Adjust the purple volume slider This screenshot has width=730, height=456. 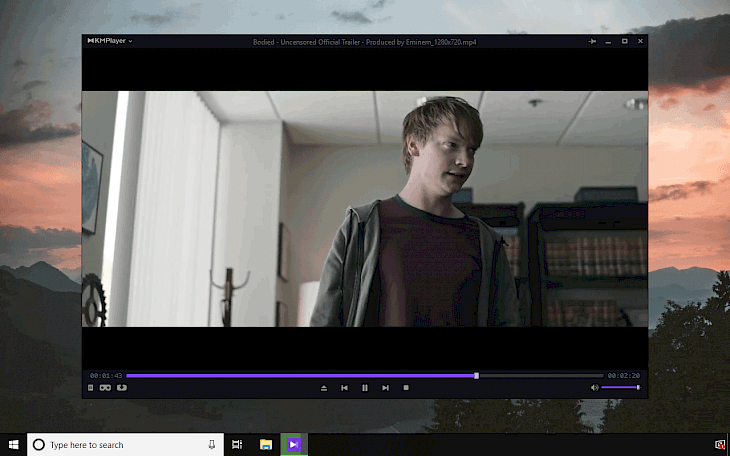[x=621, y=388]
